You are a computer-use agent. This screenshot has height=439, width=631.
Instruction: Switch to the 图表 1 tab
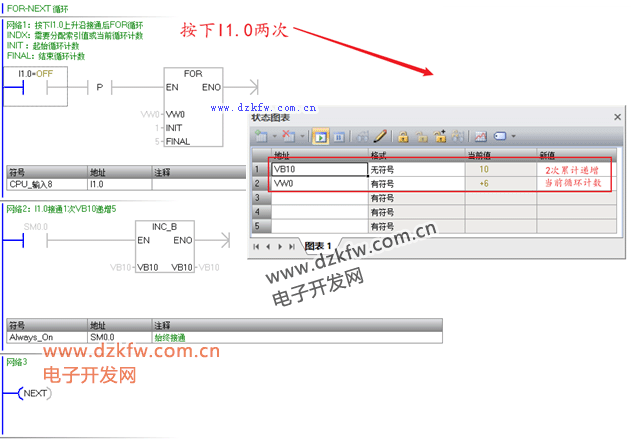click(317, 245)
